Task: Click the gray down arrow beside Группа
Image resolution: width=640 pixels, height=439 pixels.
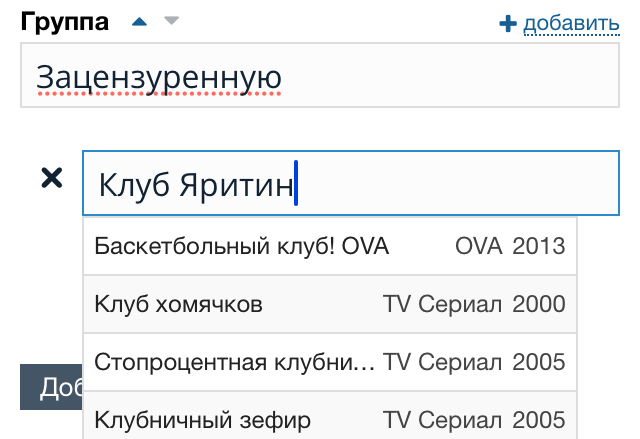Action: 170,21
